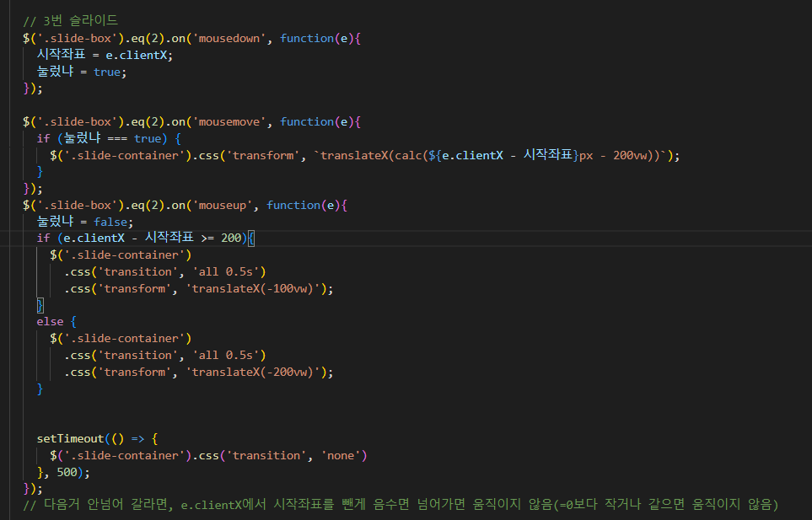Click the 'setTimeout' function name
The image size is (812, 520).
coord(70,439)
